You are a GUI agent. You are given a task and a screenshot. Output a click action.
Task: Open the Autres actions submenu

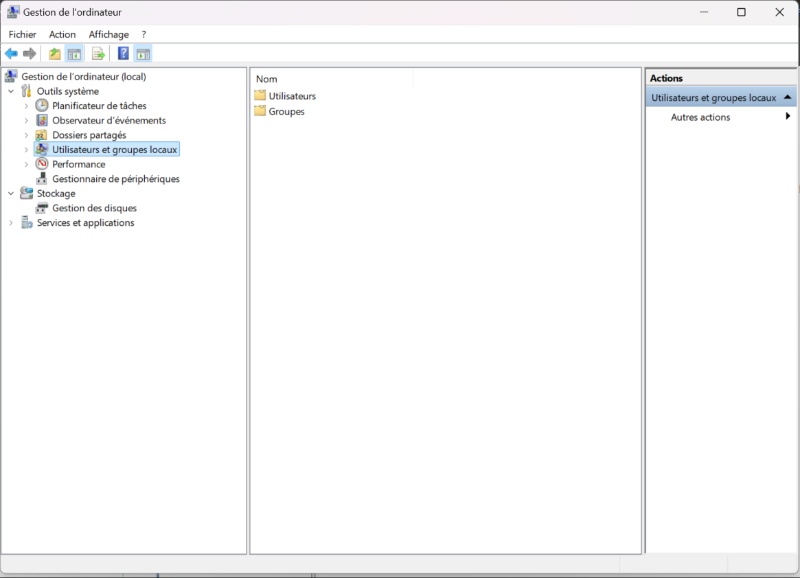click(x=700, y=117)
